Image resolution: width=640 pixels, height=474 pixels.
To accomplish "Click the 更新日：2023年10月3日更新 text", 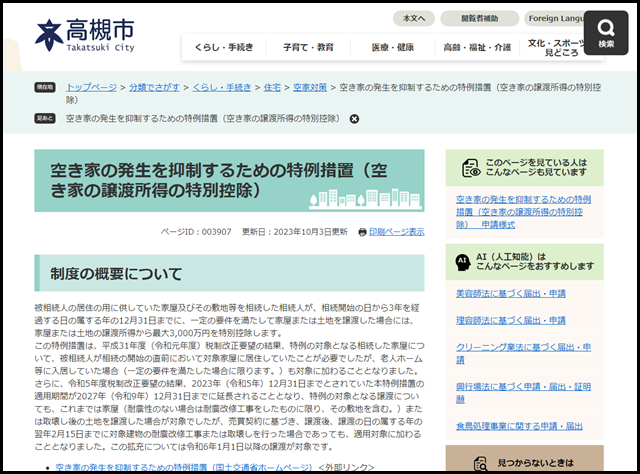I will click(295, 232).
